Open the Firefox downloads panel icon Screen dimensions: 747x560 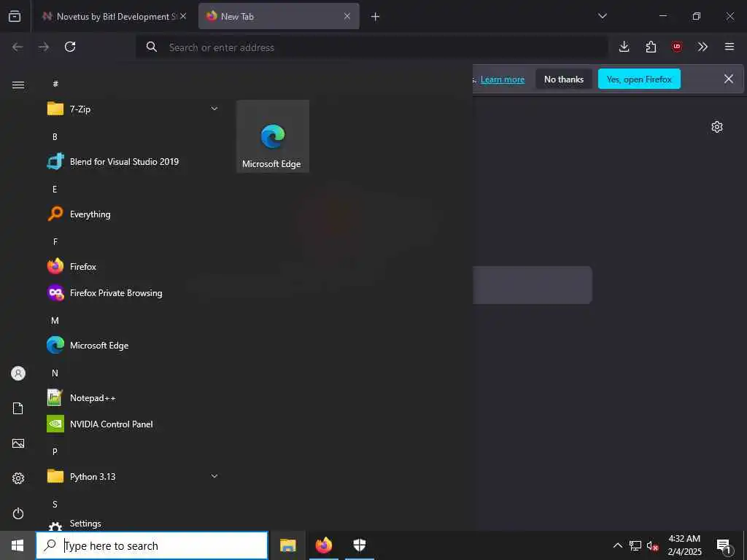(x=624, y=47)
